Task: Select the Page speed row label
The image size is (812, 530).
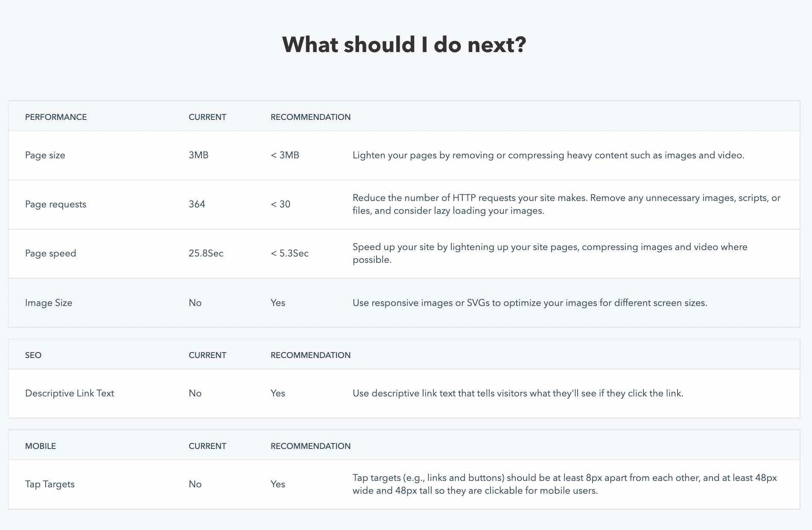Action: coord(50,253)
